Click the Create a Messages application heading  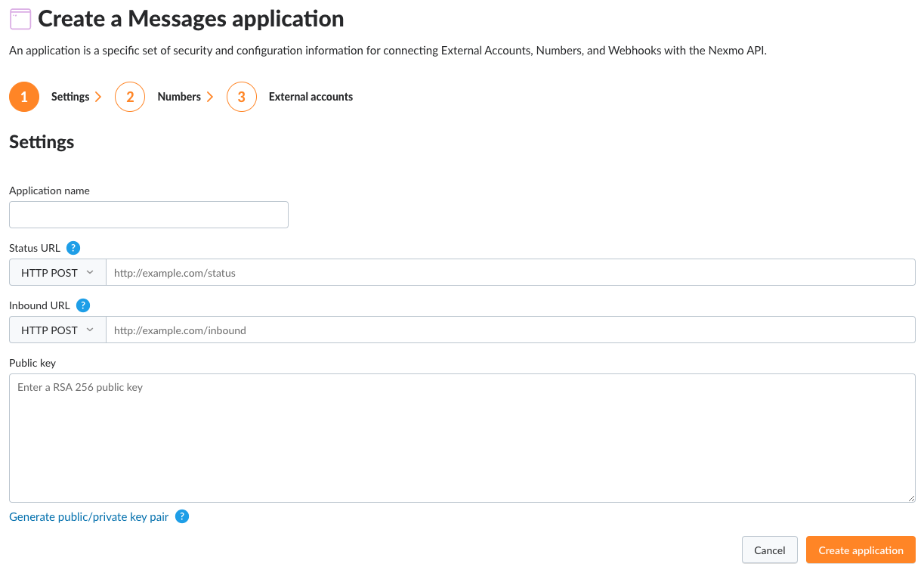coord(191,19)
